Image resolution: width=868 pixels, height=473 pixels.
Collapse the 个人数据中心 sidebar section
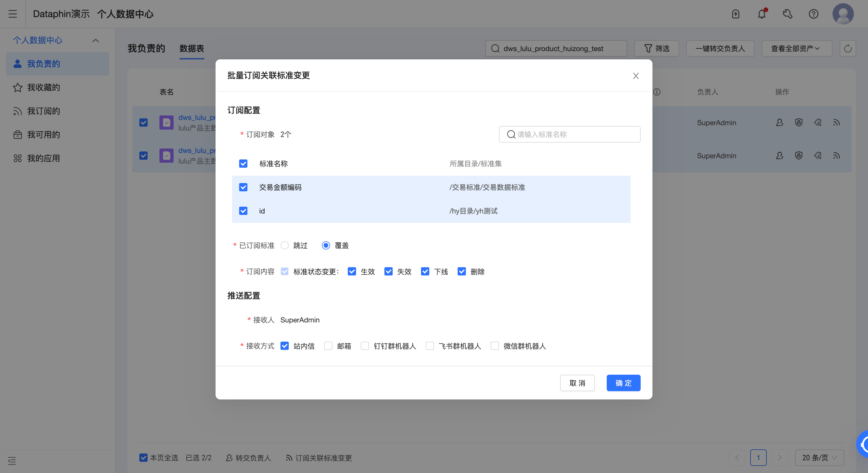point(95,40)
